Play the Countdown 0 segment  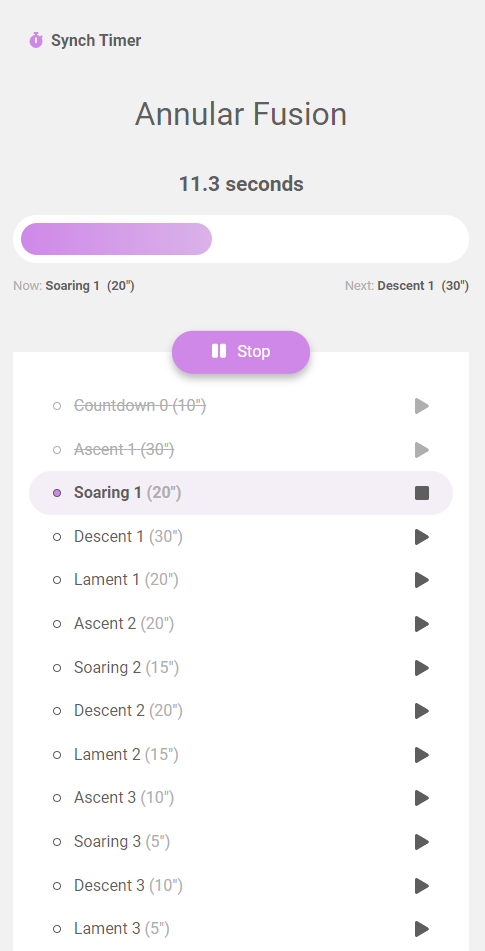pyautogui.click(x=422, y=406)
